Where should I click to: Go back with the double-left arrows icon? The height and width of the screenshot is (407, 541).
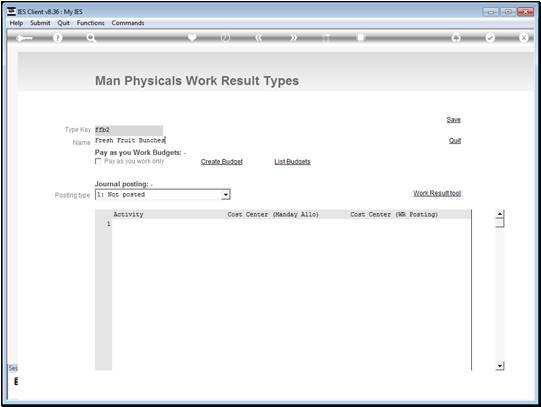pos(259,38)
